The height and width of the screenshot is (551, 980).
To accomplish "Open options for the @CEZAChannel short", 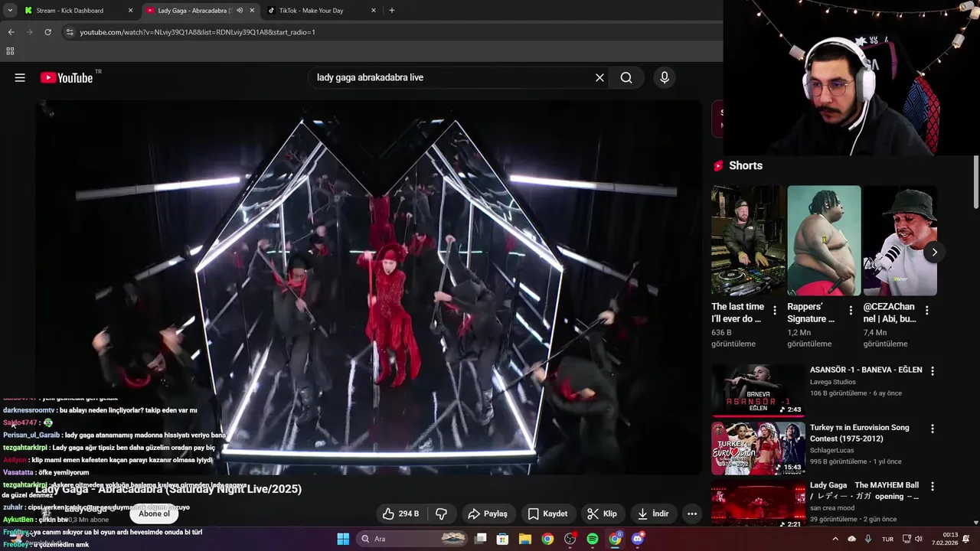I will point(927,310).
